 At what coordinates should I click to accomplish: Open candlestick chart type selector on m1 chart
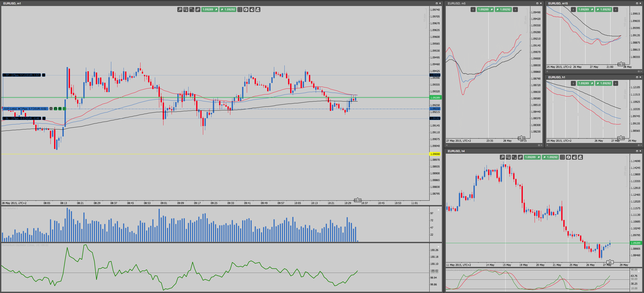pyautogui.click(x=198, y=10)
